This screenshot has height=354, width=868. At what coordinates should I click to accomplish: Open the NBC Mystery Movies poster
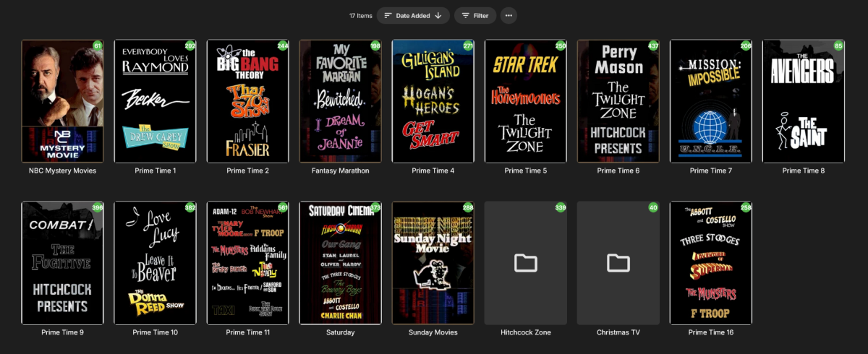(x=62, y=101)
